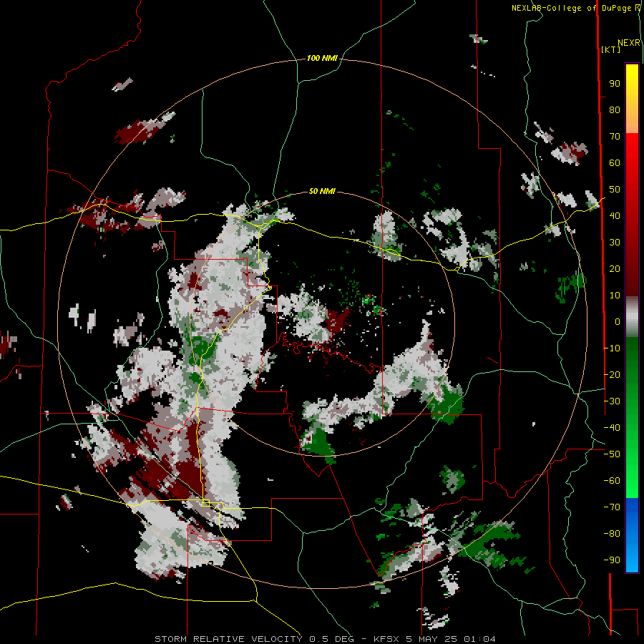The width and height of the screenshot is (644, 644).
Task: Click the light blue bottom segment of the color bar
Action: pyautogui.click(x=632, y=555)
